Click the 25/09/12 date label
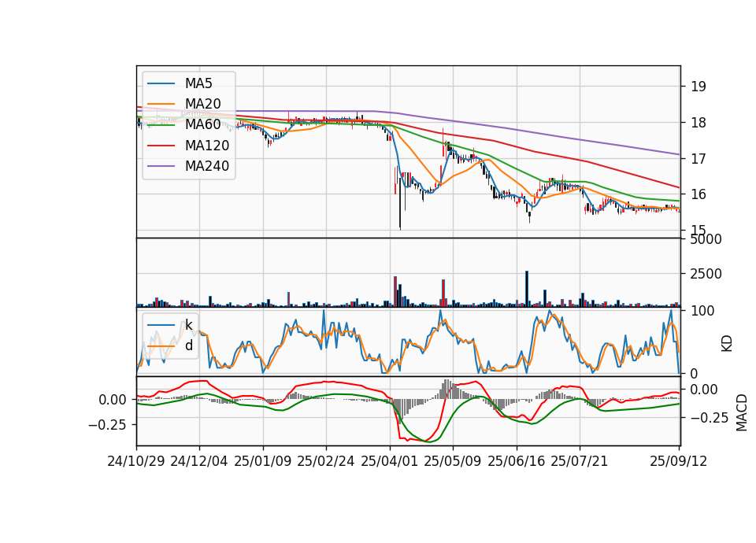Screen dimensions: 756x543 (678, 461)
